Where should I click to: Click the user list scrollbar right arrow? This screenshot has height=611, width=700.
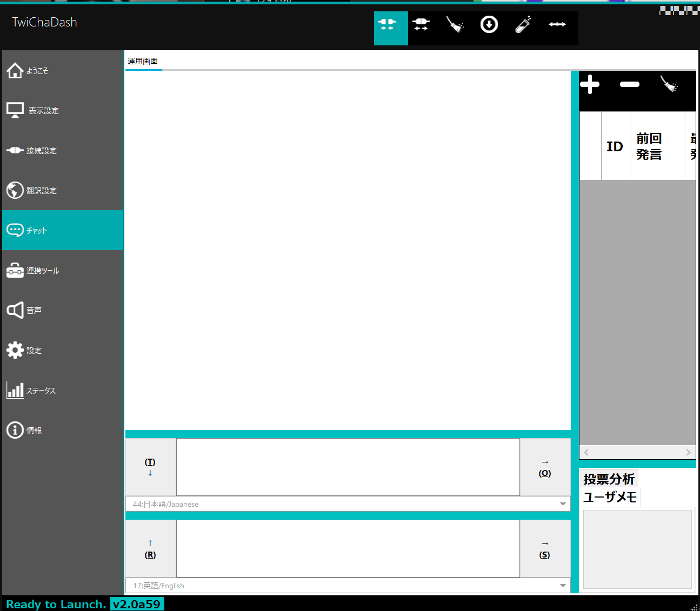pyautogui.click(x=688, y=453)
